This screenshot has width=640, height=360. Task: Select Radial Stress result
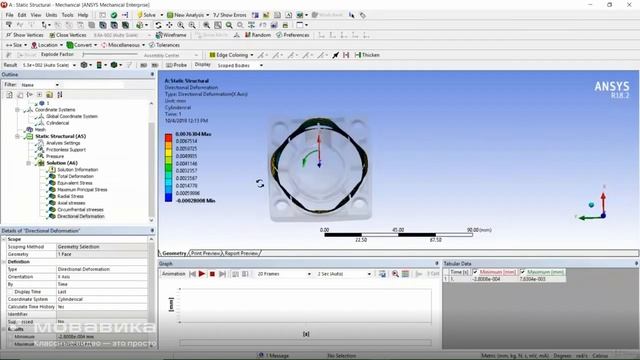[70, 196]
